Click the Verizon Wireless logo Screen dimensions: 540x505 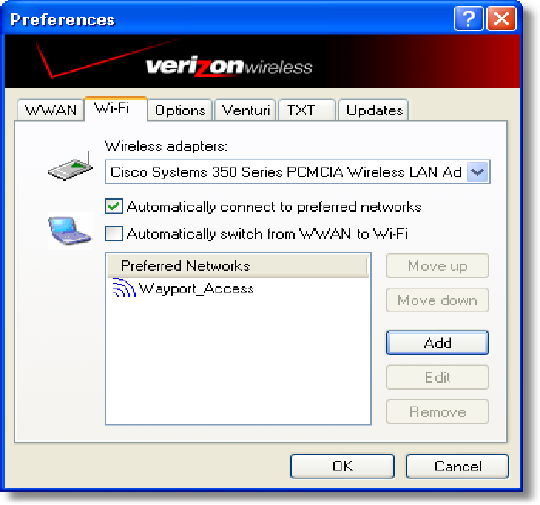tap(229, 66)
